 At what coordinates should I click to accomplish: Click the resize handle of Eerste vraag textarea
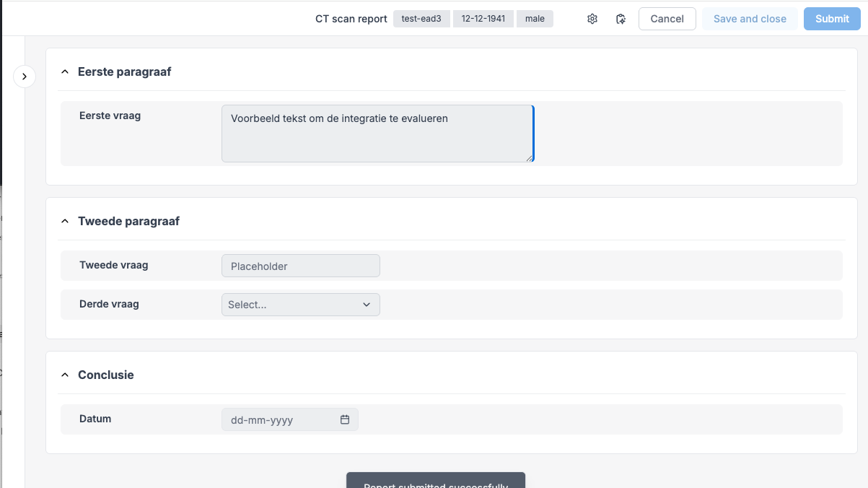tap(530, 158)
